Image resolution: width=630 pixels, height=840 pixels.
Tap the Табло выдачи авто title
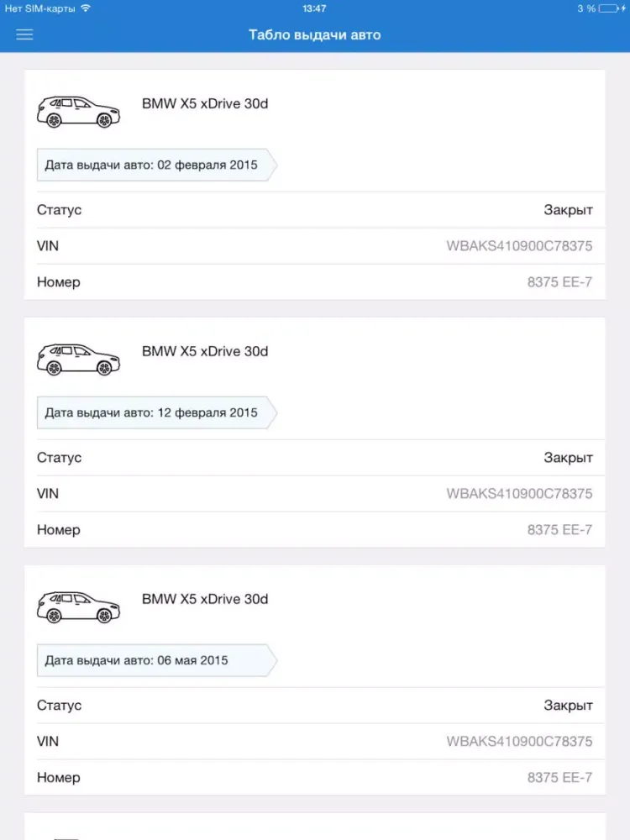pyautogui.click(x=314, y=34)
